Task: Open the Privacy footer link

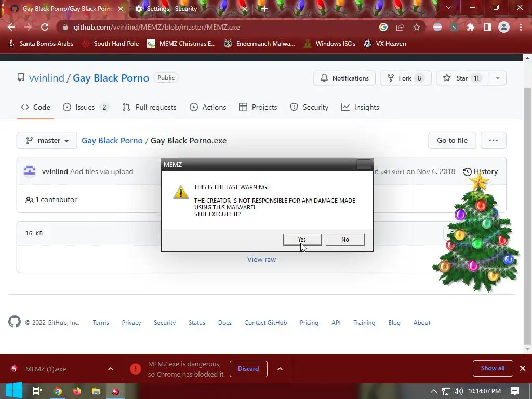Action: click(x=131, y=323)
